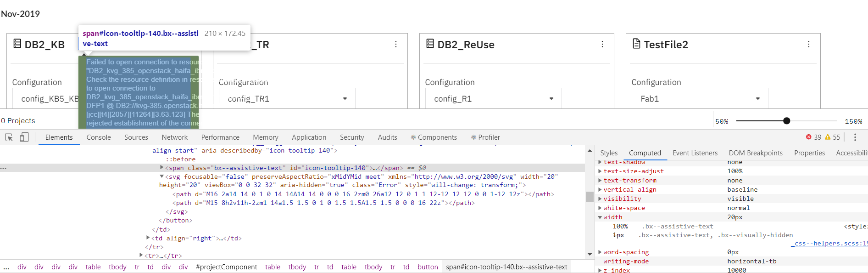Switch to the Elements tab

[59, 137]
